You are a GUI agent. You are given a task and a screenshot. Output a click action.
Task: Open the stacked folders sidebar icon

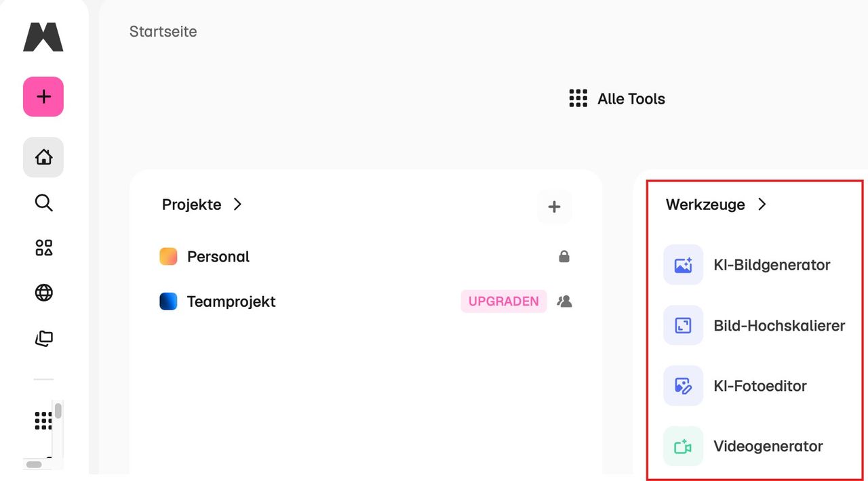pos(43,338)
